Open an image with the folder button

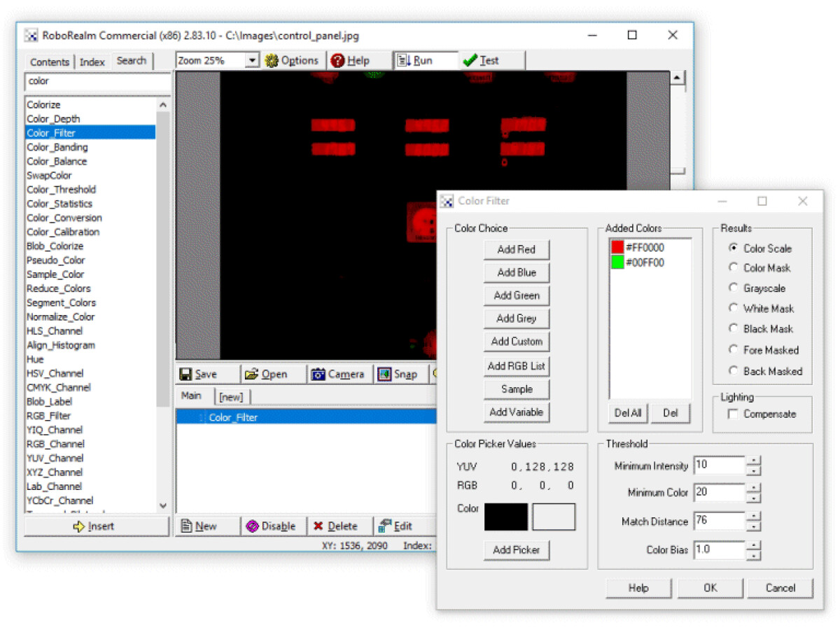(x=274, y=374)
